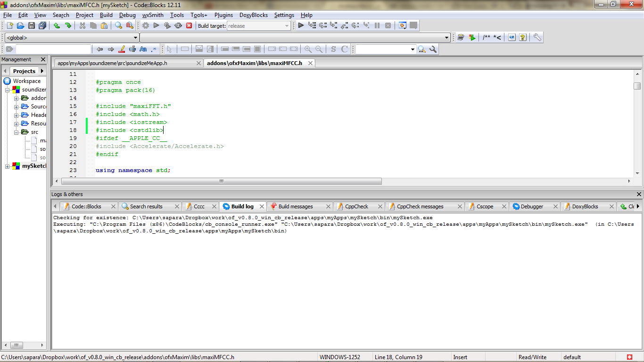The width and height of the screenshot is (644, 362).
Task: Expand the Headers folder node
Action: click(16, 115)
